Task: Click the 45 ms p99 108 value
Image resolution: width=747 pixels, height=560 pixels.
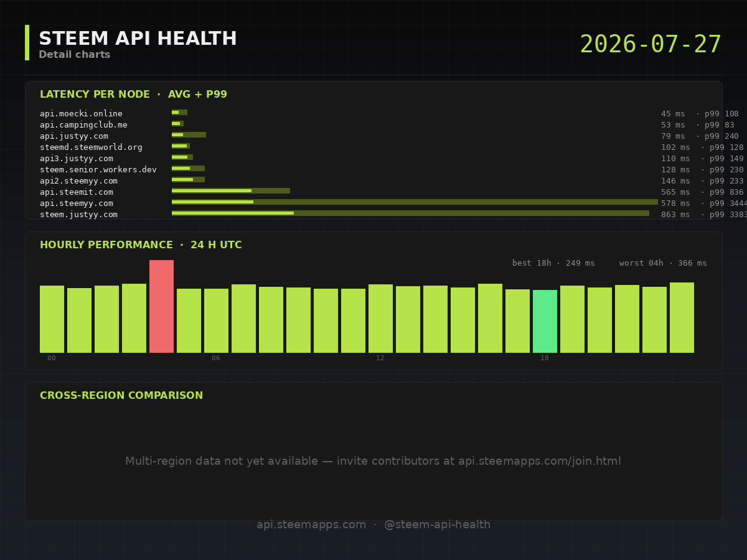Action: click(x=700, y=113)
